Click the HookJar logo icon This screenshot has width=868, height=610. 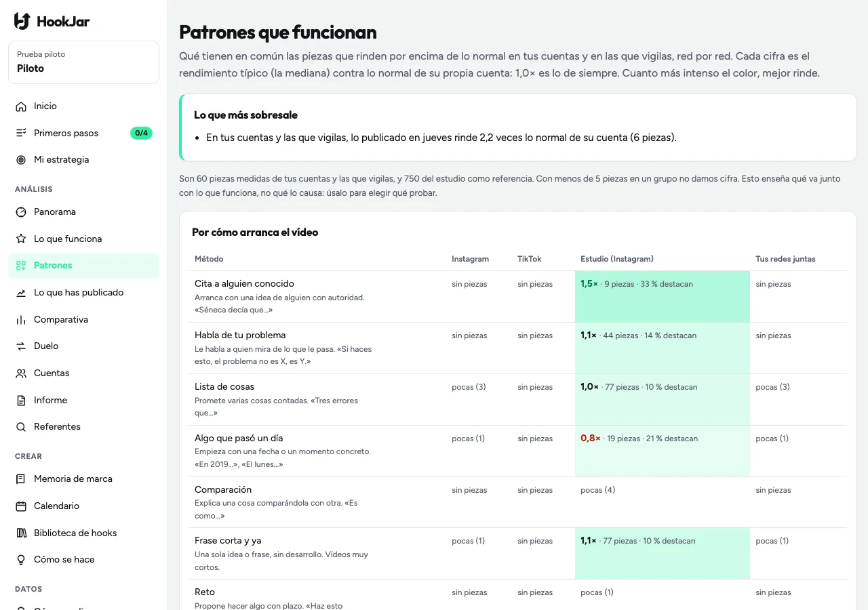coord(22,21)
